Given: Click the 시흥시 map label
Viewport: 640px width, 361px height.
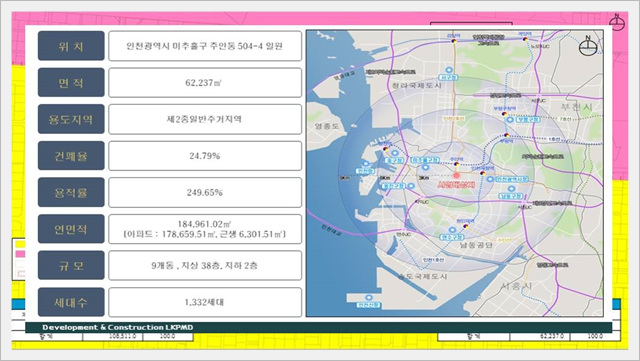Looking at the screenshot, I should click(516, 286).
